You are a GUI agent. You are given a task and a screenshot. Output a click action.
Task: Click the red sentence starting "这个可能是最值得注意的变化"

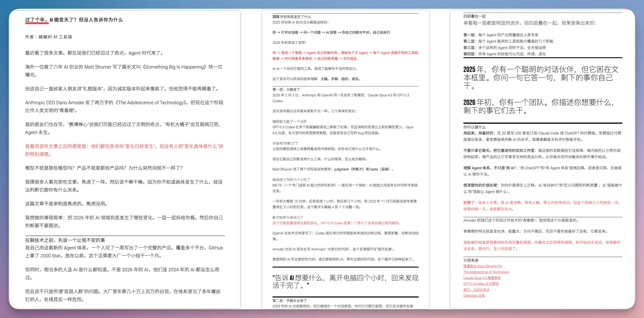pos(337,223)
